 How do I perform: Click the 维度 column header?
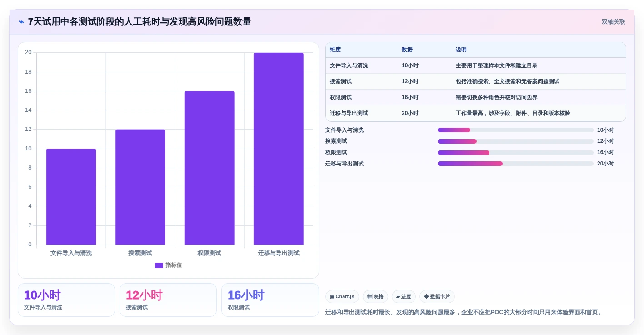click(335, 50)
